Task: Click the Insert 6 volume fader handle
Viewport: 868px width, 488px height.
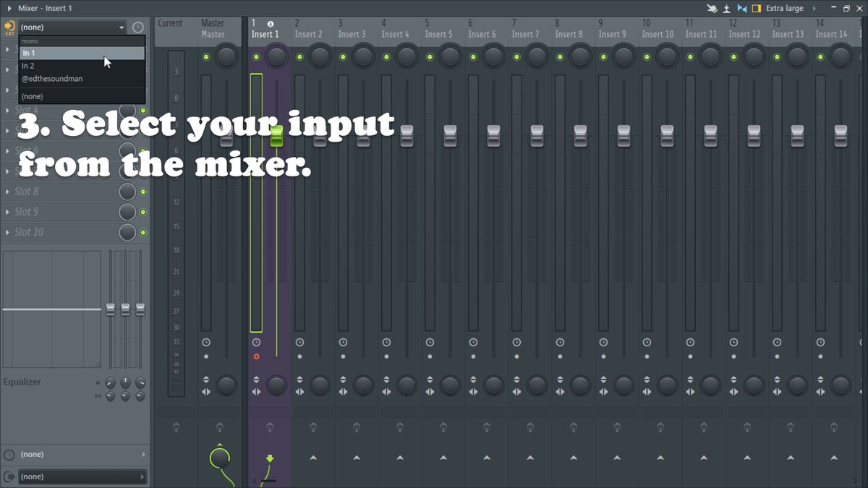Action: coord(493,136)
